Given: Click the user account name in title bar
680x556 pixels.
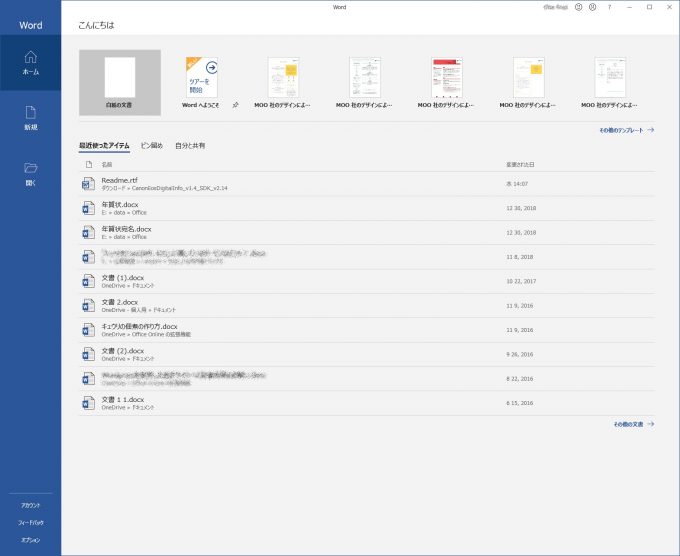Looking at the screenshot, I should coord(556,7).
